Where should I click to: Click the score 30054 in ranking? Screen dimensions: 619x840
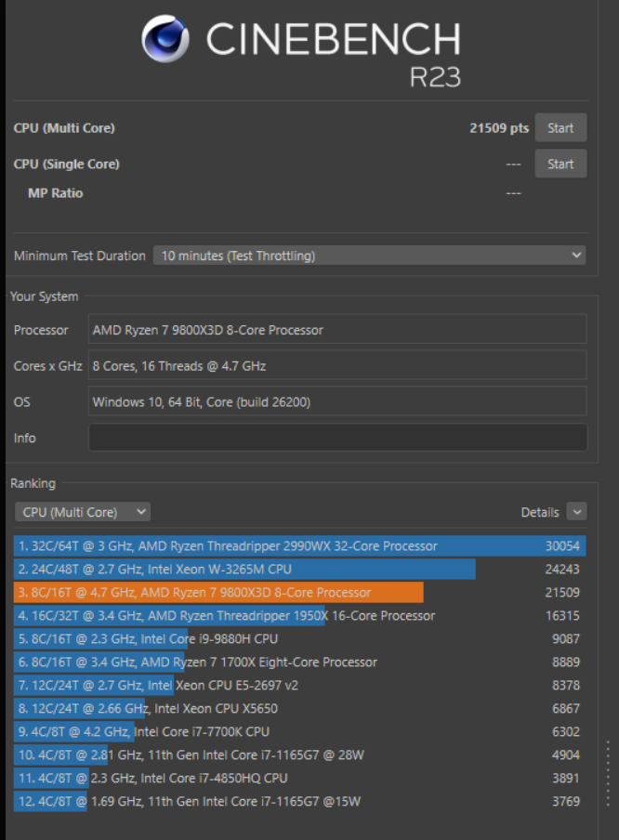562,545
